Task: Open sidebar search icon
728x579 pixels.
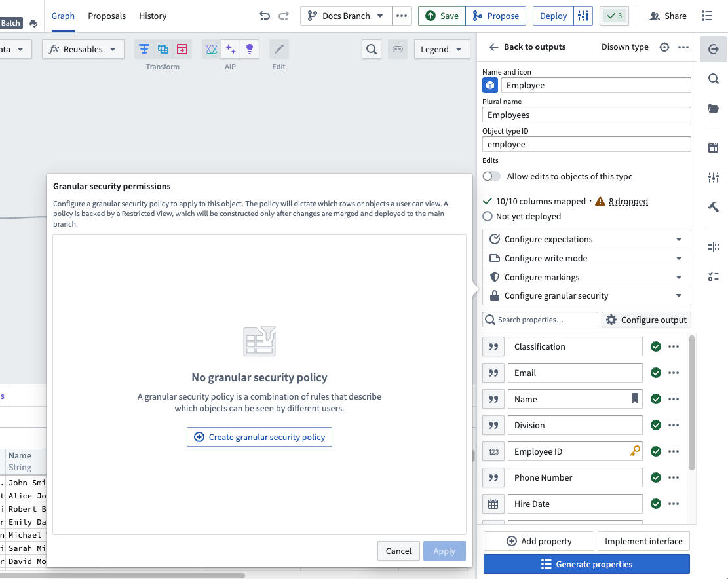Action: (714, 79)
